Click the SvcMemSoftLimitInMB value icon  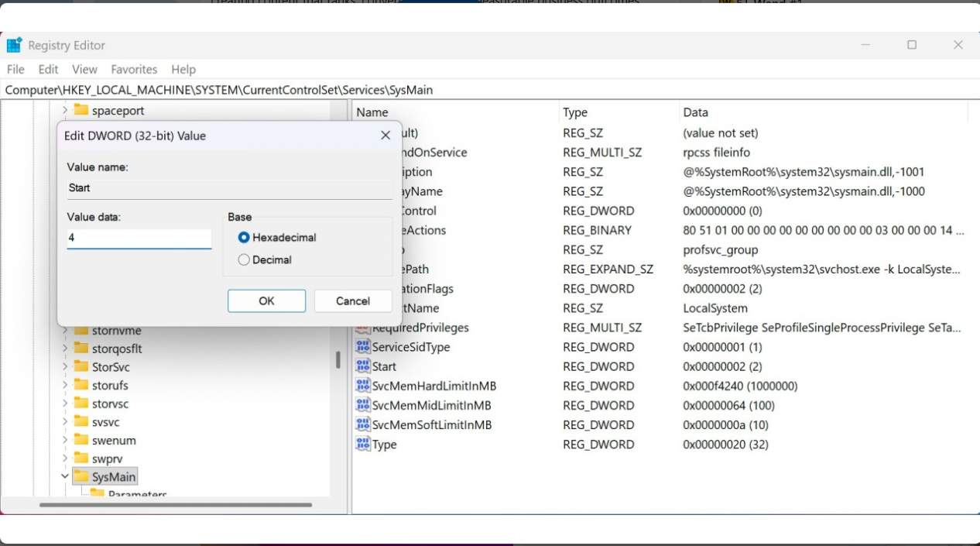363,424
